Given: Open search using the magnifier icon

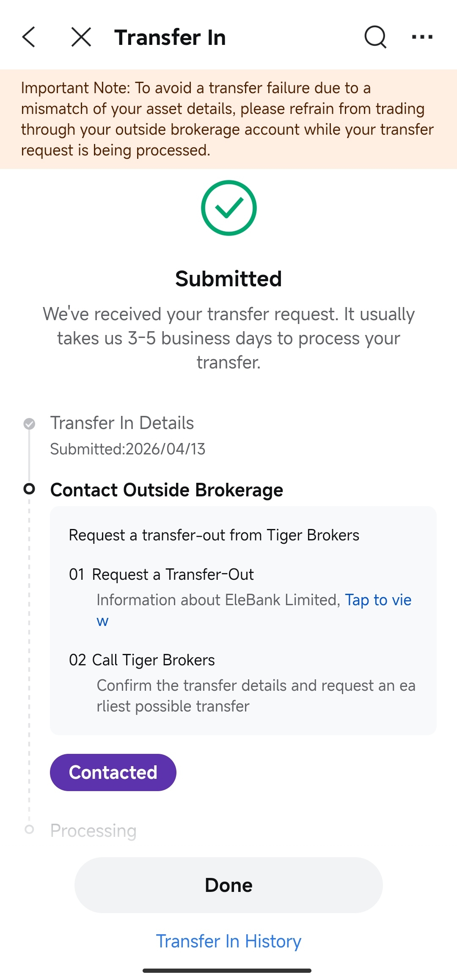Looking at the screenshot, I should point(375,37).
